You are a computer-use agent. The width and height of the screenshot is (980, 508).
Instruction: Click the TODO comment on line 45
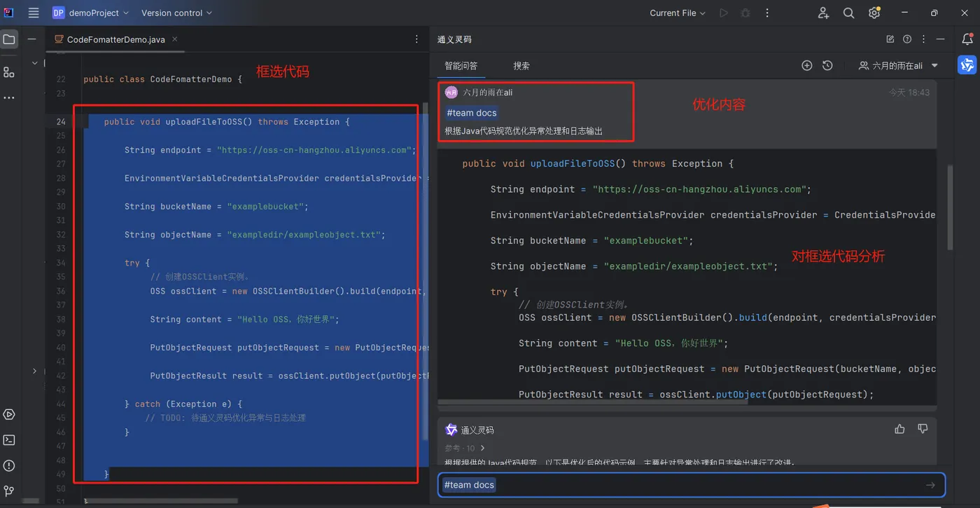[x=225, y=418]
